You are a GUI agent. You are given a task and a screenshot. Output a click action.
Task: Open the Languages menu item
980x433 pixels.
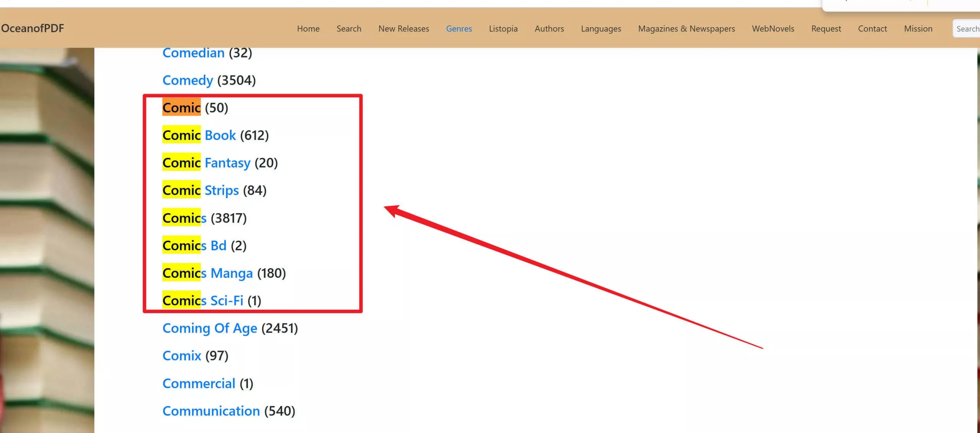(601, 29)
